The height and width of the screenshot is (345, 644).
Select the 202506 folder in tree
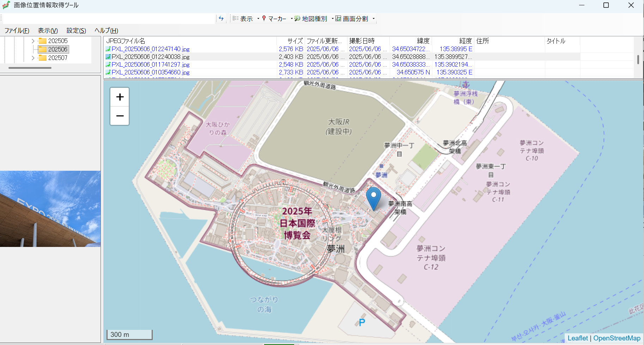pos(57,49)
